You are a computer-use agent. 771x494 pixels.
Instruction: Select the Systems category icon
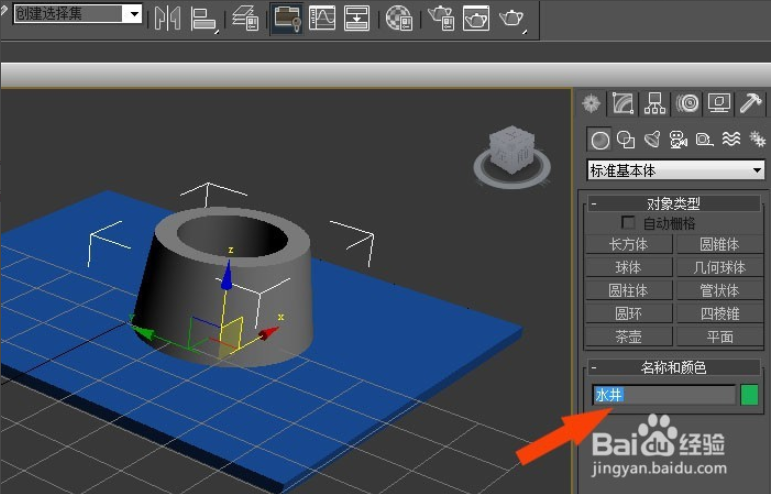click(757, 140)
